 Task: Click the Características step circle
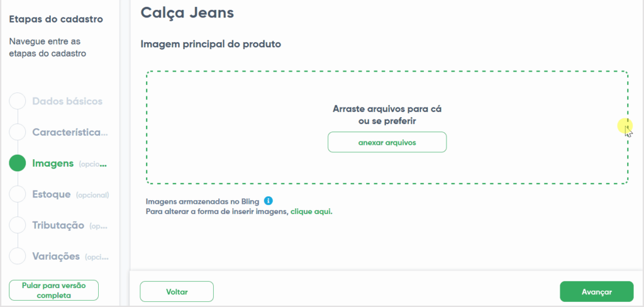[x=18, y=132]
